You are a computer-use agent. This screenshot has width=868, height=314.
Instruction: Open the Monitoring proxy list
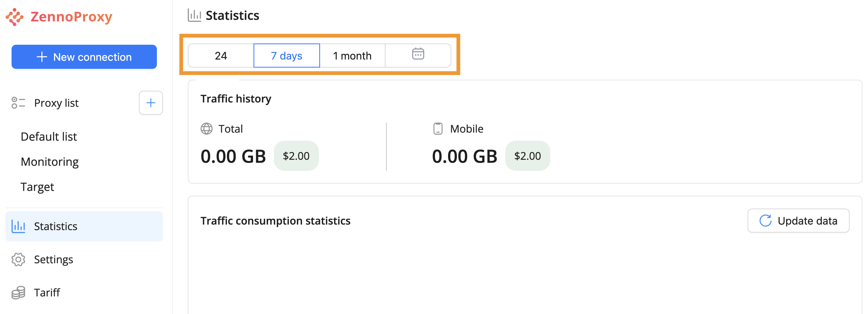point(49,162)
